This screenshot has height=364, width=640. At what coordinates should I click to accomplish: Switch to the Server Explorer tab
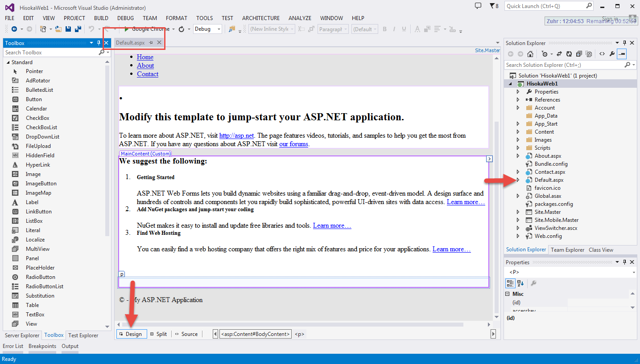tap(22, 335)
